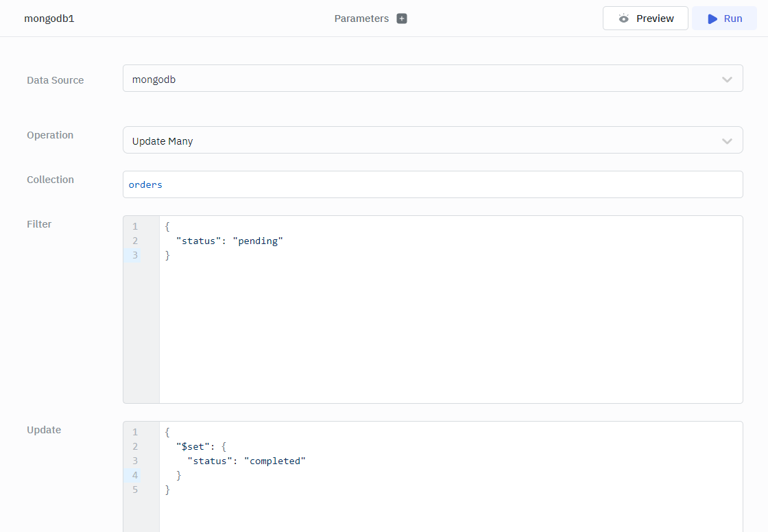Click the Update Many operation value
The image size is (768, 532).
point(163,141)
